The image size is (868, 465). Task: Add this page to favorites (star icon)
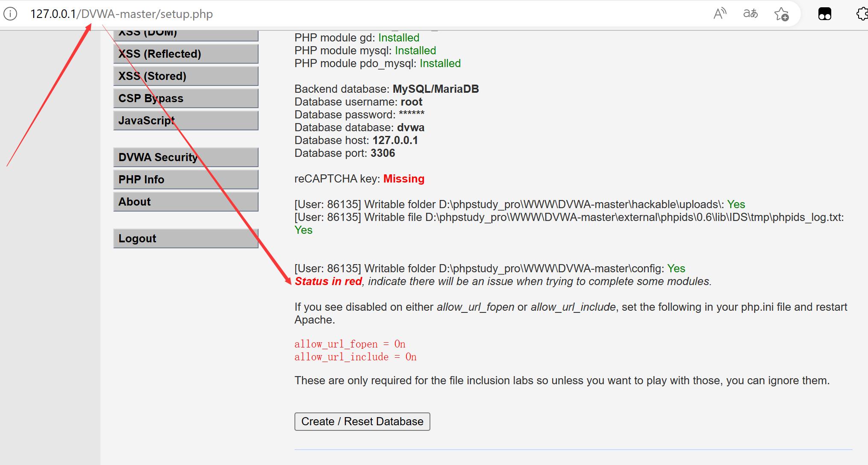point(781,14)
